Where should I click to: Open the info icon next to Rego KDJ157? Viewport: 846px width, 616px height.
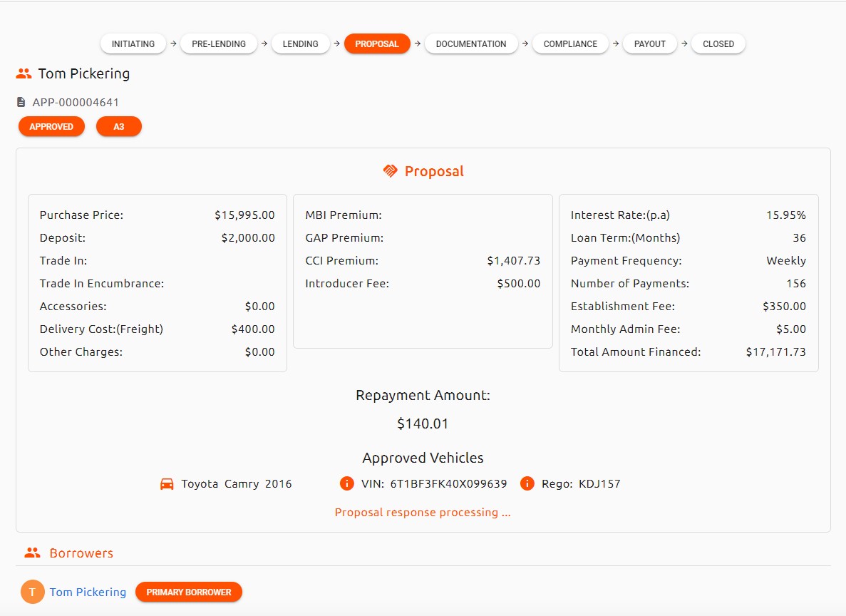click(527, 483)
